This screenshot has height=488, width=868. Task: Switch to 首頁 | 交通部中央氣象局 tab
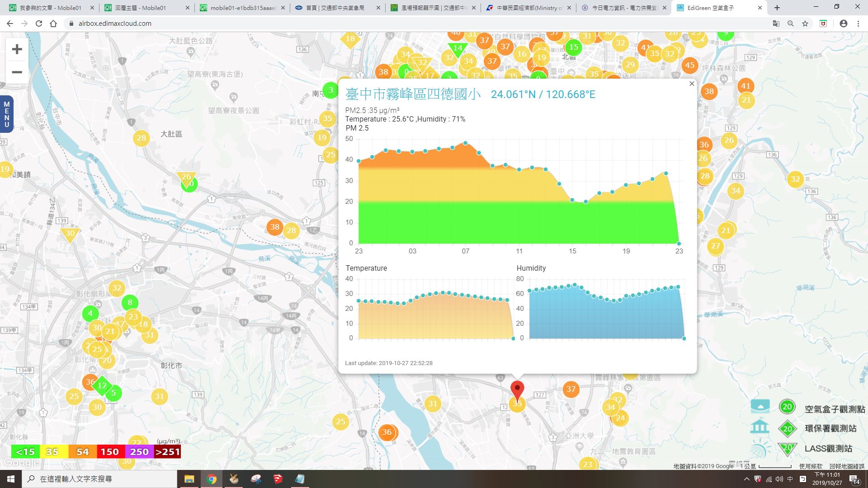(337, 8)
